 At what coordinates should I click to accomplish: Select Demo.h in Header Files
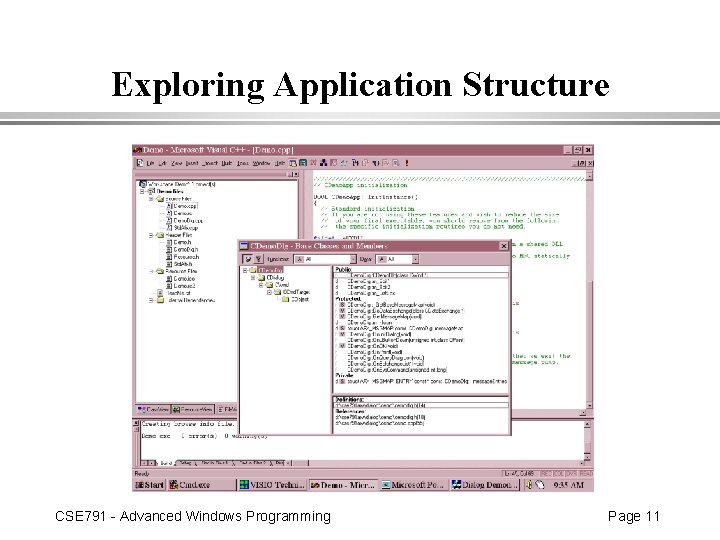179,242
